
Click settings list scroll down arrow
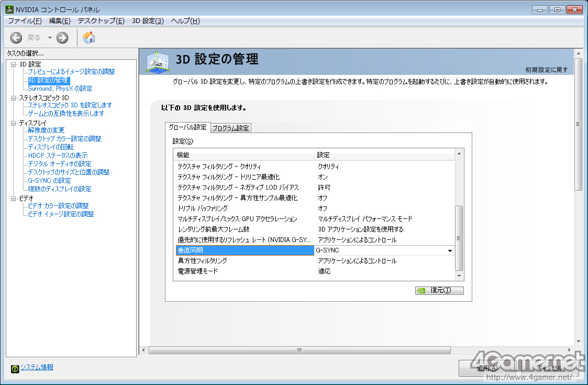(459, 276)
